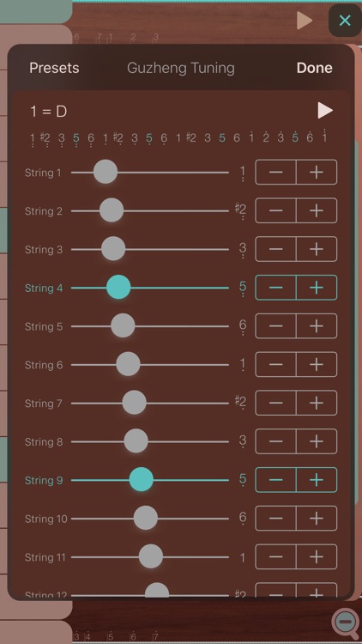The image size is (362, 644).
Task: Tap minus for String 7
Action: pyautogui.click(x=276, y=403)
